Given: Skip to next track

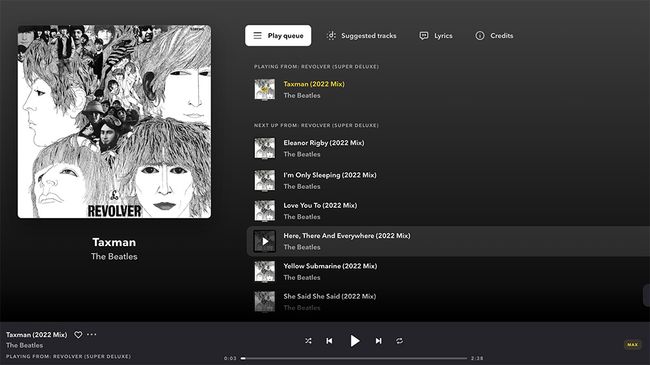Looking at the screenshot, I should (378, 341).
